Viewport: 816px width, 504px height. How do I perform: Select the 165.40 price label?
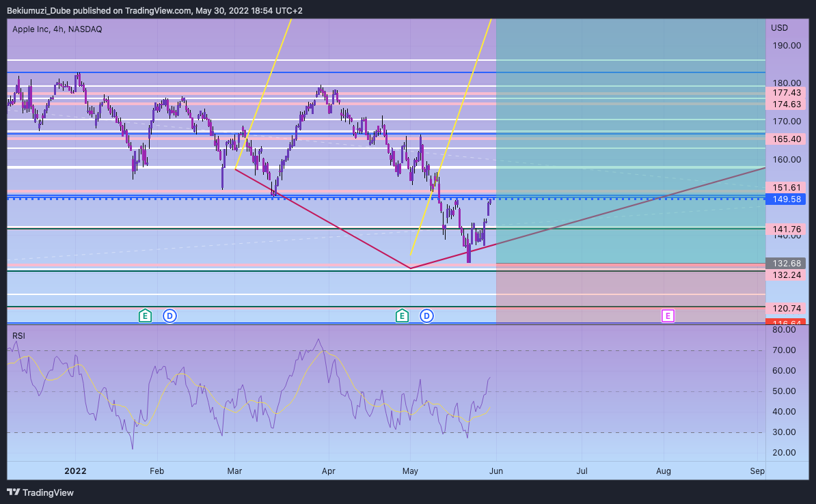click(786, 139)
